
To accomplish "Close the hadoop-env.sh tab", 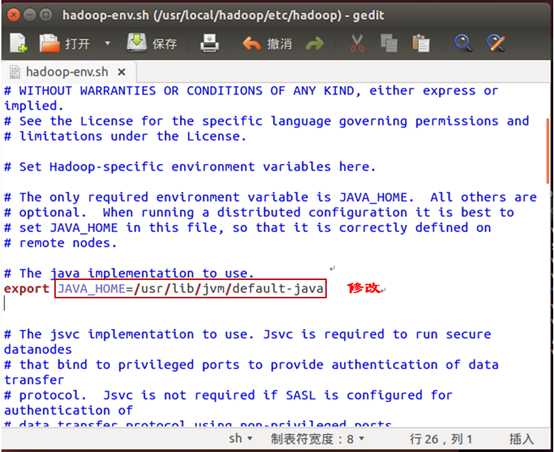I will tap(122, 72).
